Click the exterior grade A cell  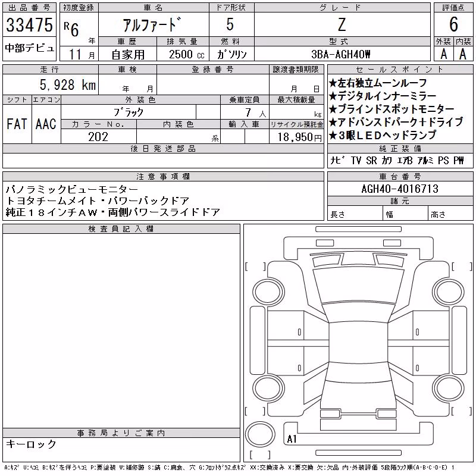click(444, 54)
